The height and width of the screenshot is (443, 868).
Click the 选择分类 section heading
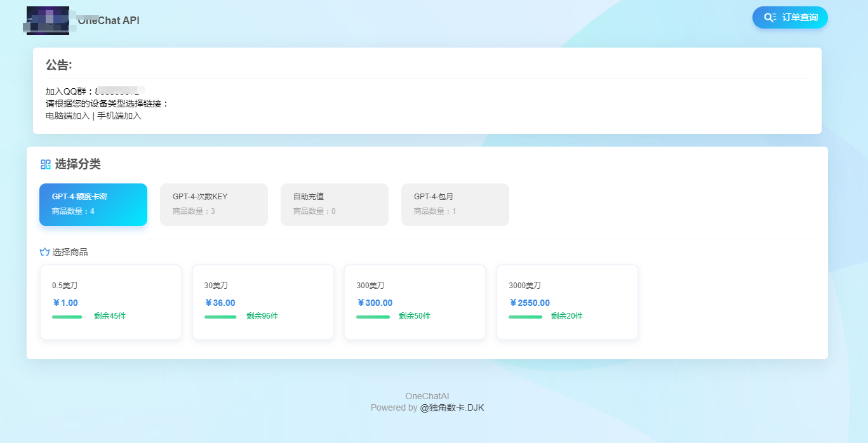coord(77,164)
